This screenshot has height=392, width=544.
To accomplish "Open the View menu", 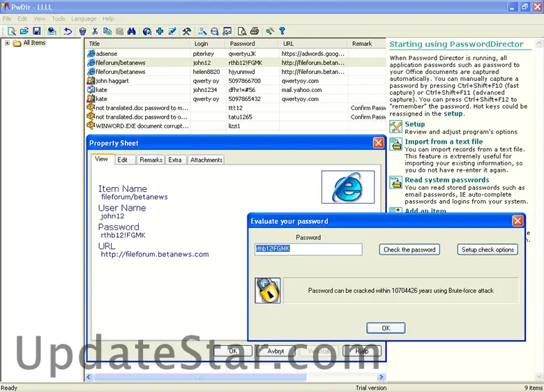I will coord(39,19).
